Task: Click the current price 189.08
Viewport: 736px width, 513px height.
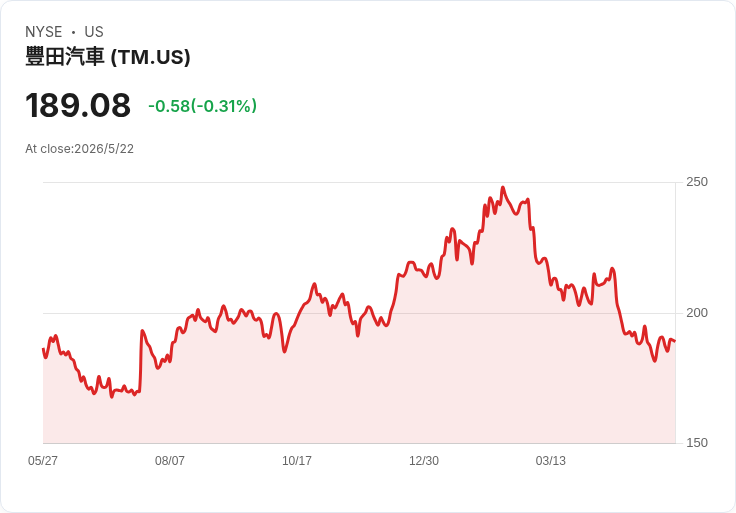Action: [78, 105]
